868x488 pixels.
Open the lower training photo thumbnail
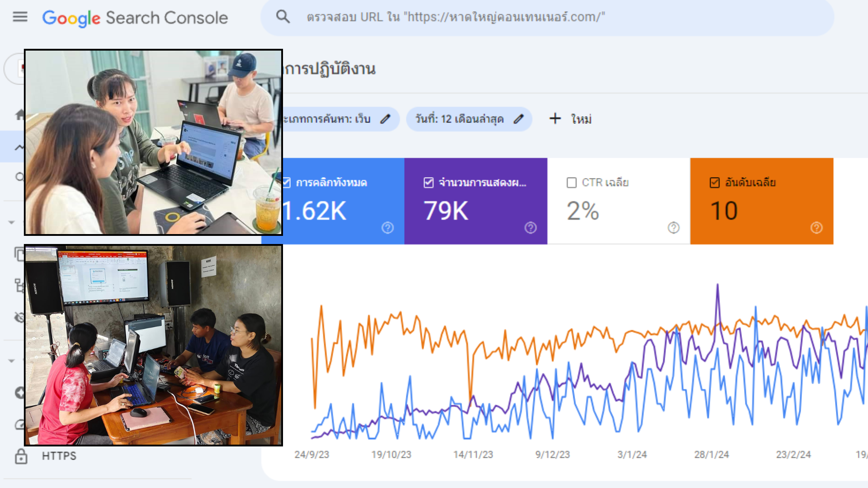(x=153, y=345)
